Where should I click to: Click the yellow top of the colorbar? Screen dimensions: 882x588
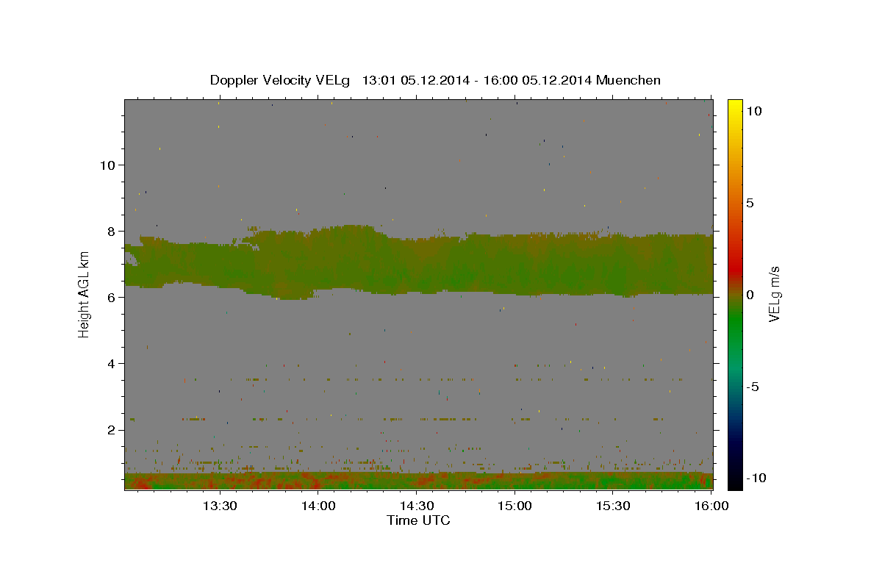[734, 105]
